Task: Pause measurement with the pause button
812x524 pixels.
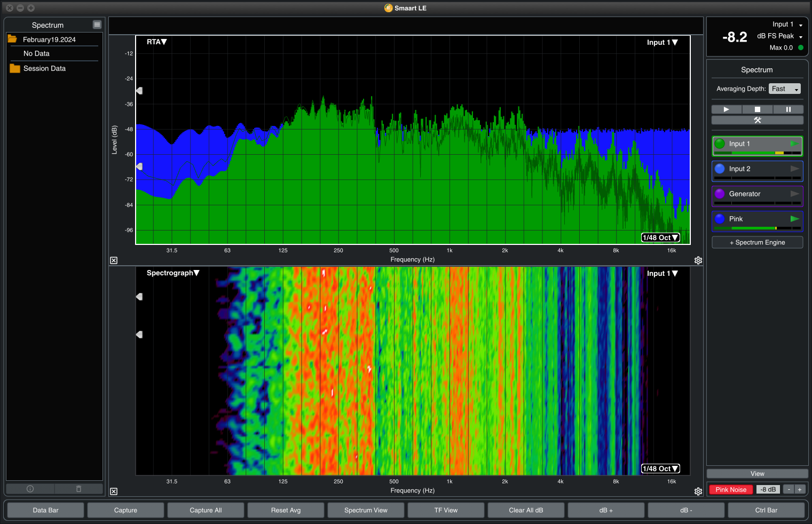Action: 788,109
